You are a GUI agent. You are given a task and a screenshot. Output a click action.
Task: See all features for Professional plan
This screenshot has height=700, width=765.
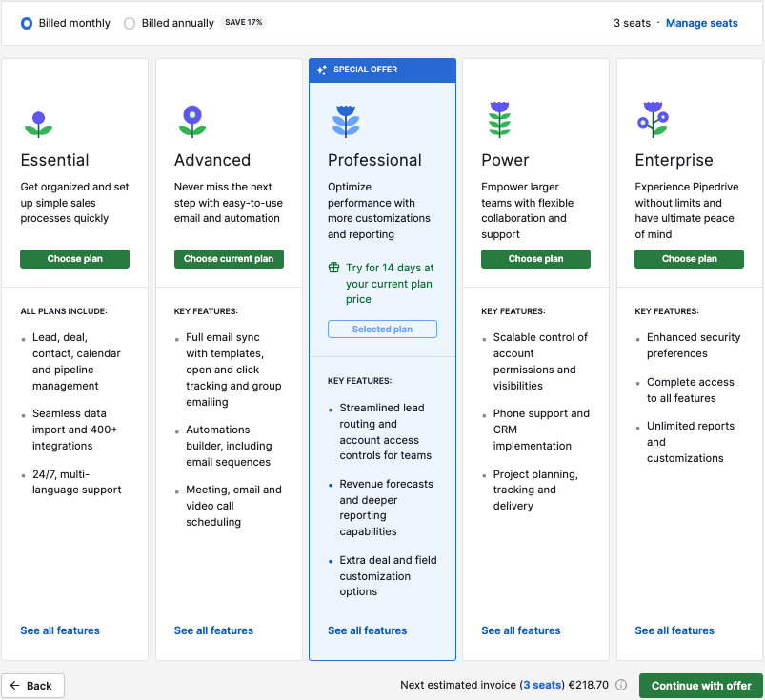368,630
